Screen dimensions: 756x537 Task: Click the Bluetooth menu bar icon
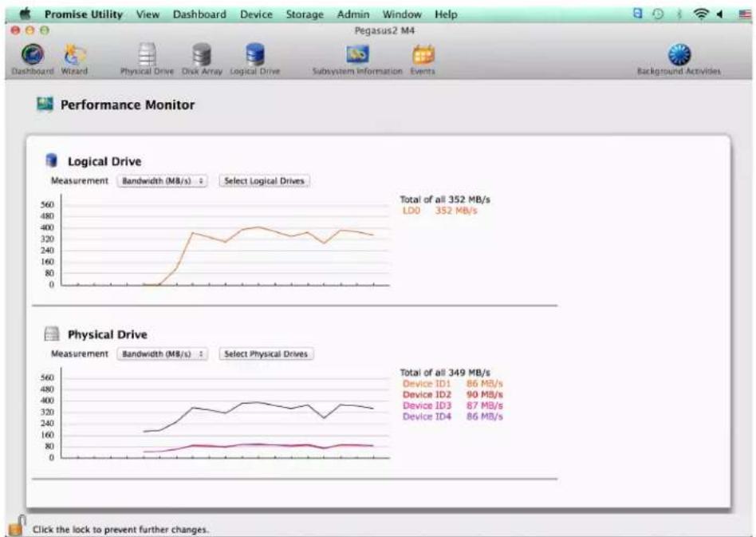pyautogui.click(x=679, y=14)
